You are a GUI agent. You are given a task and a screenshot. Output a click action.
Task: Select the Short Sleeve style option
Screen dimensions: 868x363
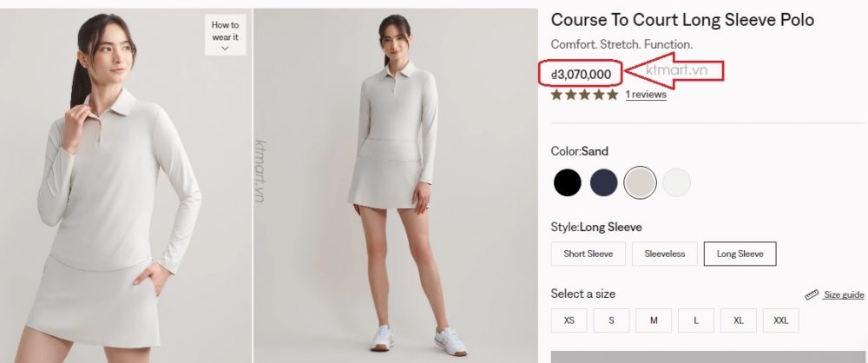(588, 254)
